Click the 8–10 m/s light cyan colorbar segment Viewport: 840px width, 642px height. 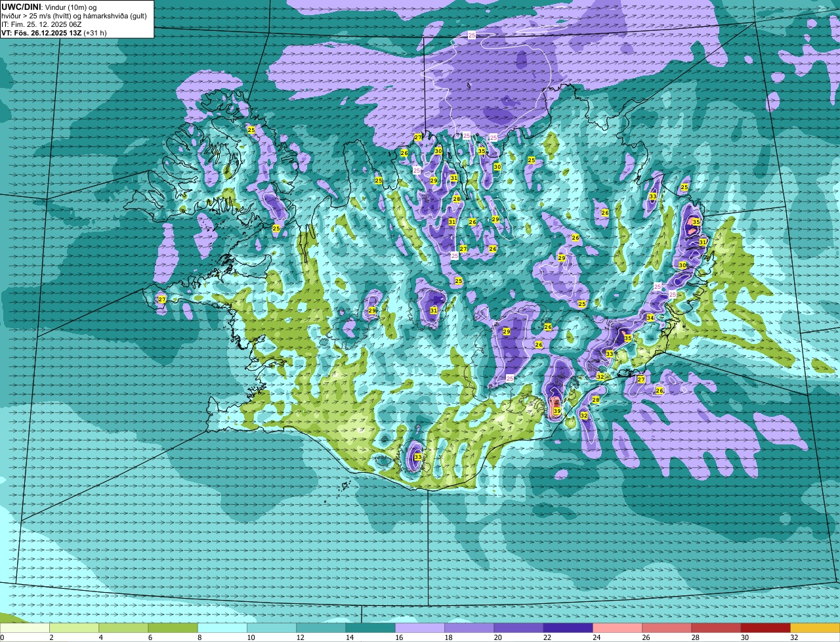(x=222, y=628)
